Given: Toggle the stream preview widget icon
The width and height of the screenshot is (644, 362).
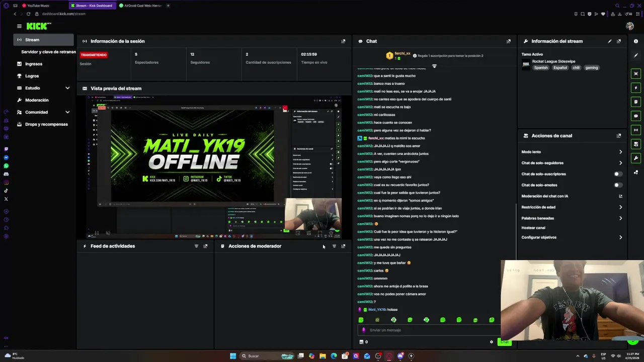Looking at the screenshot, I should coord(636,74).
